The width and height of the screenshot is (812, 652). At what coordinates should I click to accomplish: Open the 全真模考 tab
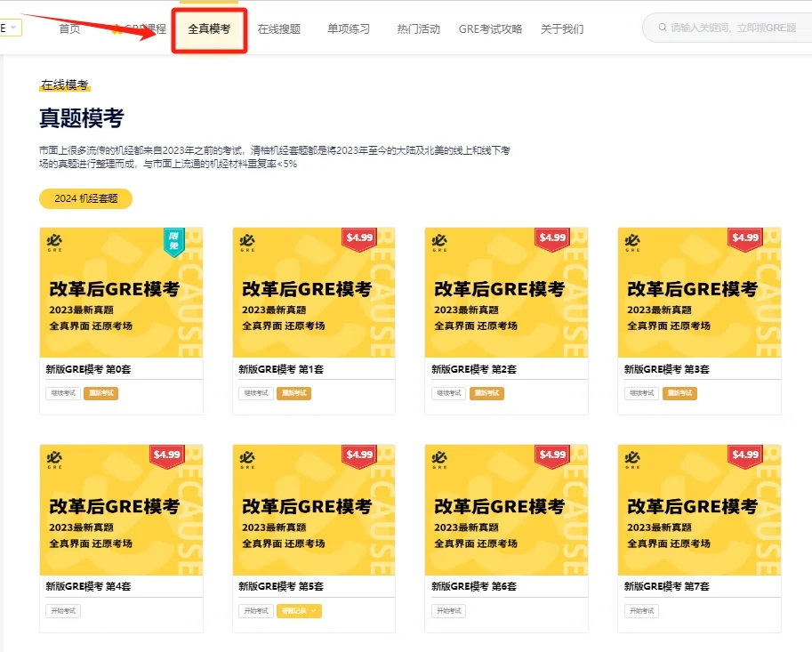pyautogui.click(x=209, y=29)
